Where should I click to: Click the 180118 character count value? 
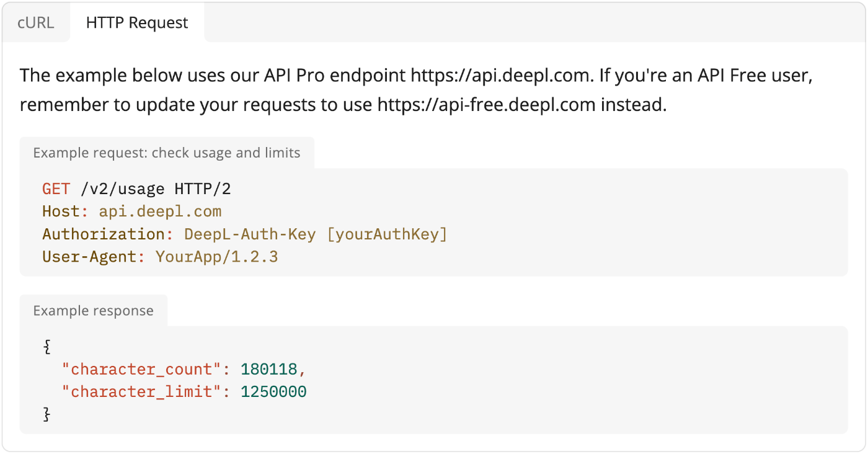point(269,370)
